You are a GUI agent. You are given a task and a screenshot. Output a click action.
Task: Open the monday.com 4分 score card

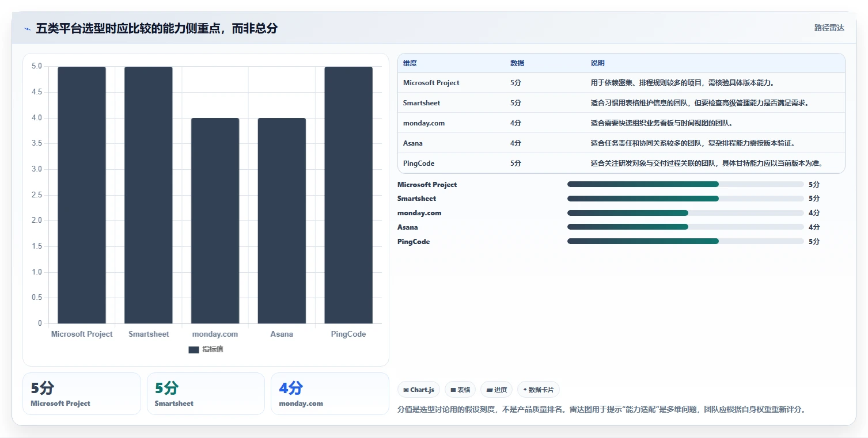330,394
